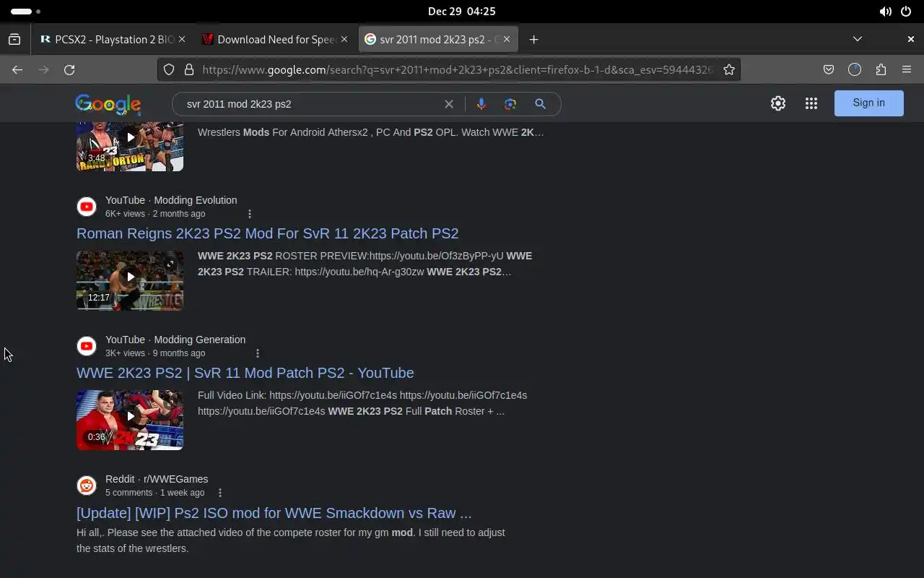Open more options for Modding Generation result
This screenshot has width=924, height=578.
tap(258, 353)
